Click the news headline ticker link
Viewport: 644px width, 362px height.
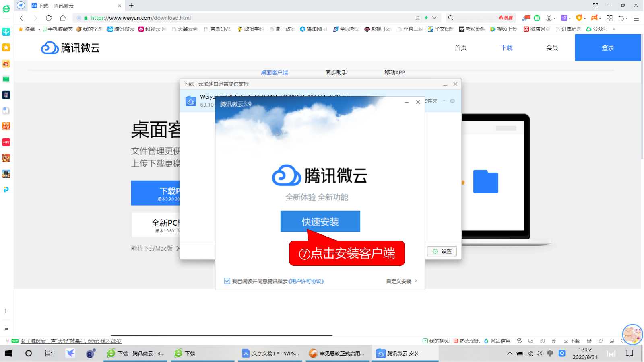click(x=71, y=341)
